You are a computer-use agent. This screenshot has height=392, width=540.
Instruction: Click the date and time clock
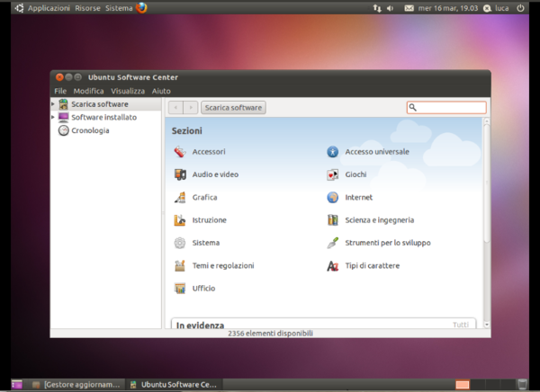(448, 8)
